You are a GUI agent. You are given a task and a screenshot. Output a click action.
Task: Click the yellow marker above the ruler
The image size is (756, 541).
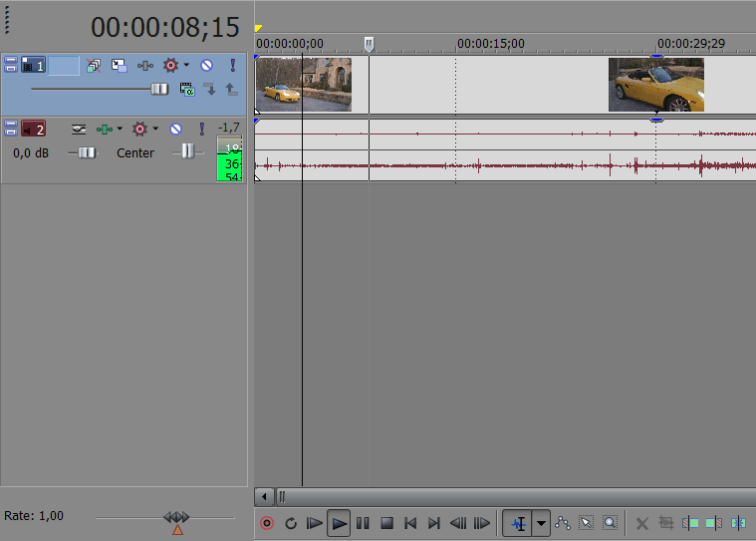(258, 29)
